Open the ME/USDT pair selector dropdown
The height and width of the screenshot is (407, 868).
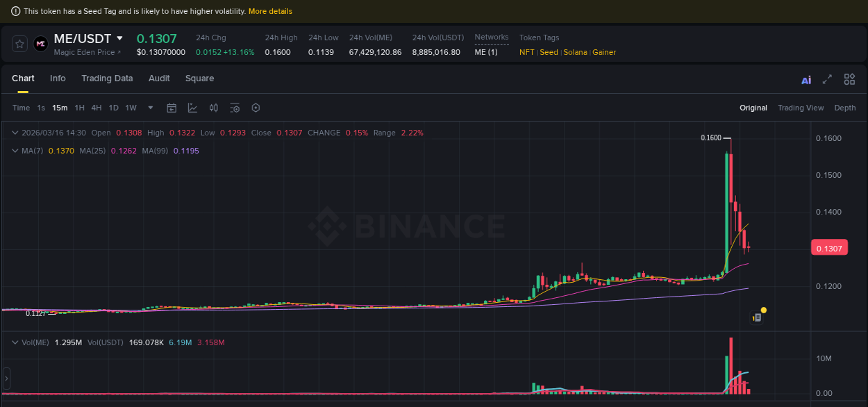pyautogui.click(x=119, y=39)
